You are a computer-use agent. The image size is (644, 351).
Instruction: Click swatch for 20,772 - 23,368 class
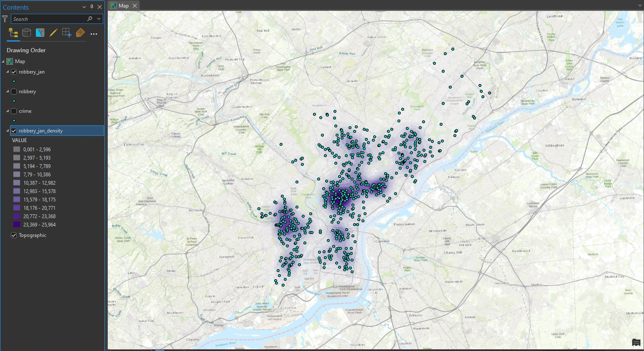pyautogui.click(x=17, y=216)
